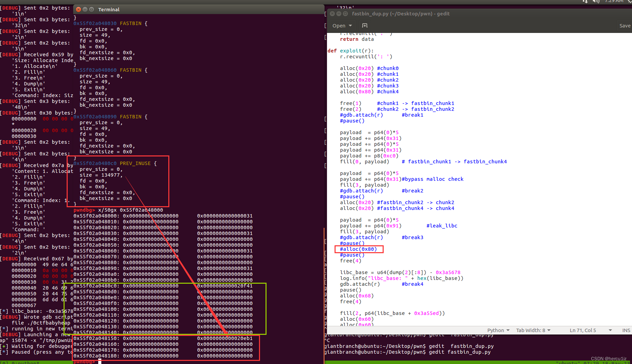Toggle the INS insert mode indicator
The image size is (632, 364).
626,330
